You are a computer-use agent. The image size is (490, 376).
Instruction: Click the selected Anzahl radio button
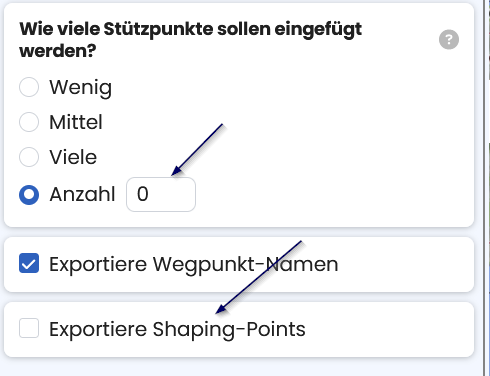point(29,195)
